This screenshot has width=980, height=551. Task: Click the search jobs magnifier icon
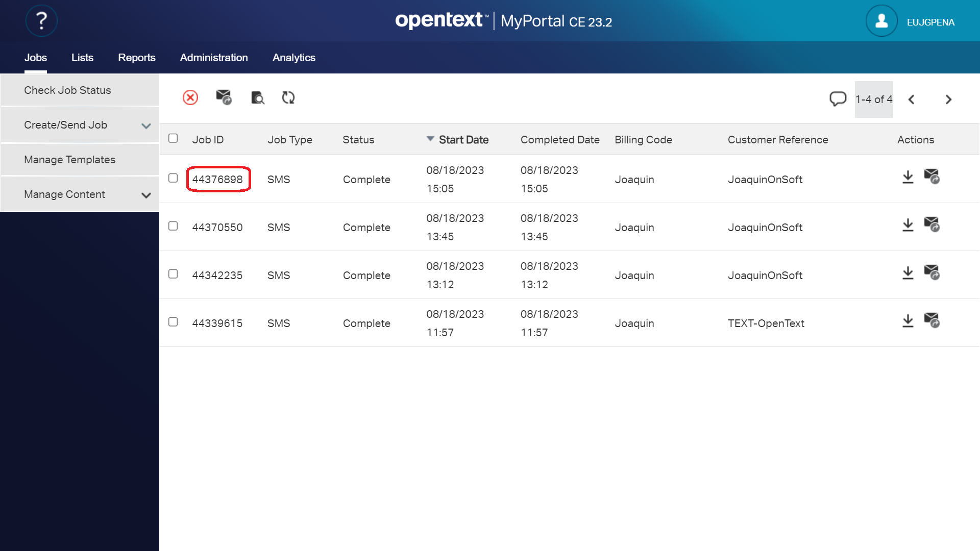[258, 97]
